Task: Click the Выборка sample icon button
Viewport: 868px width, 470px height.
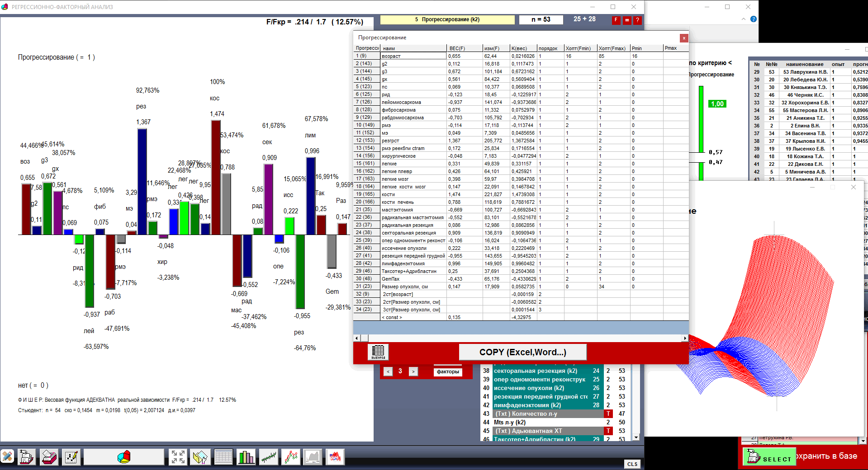Action: point(378,352)
